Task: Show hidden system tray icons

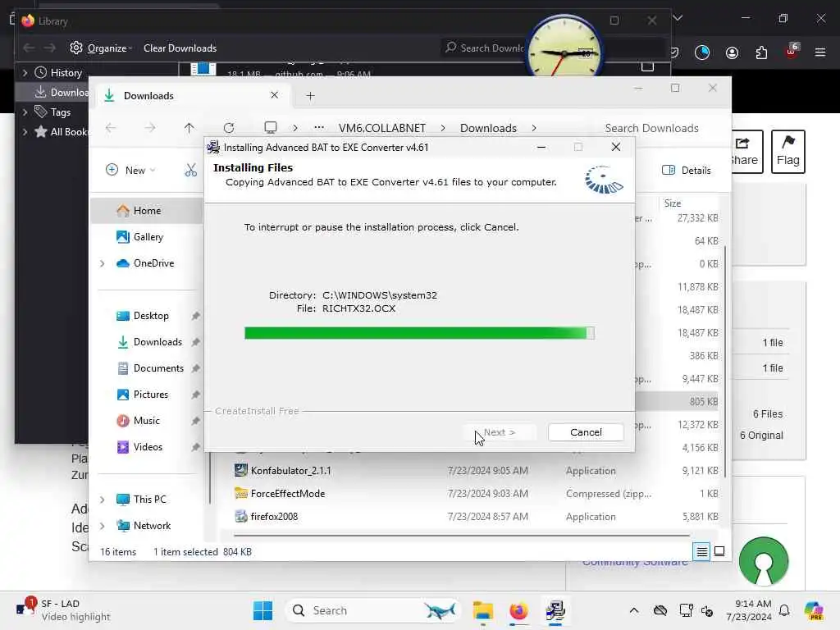Action: pos(634,610)
